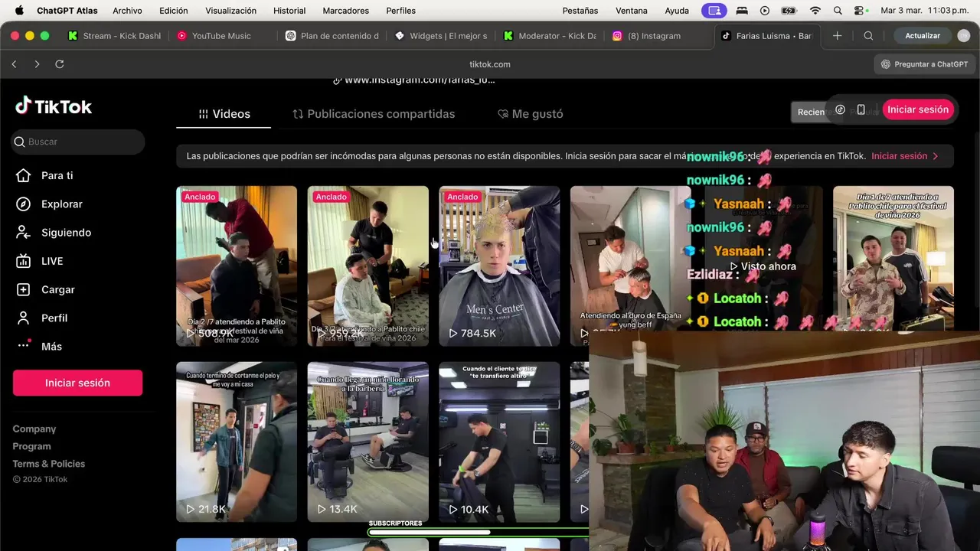
Task: Click the Iniciar sesión link in banner
Action: [x=905, y=156]
